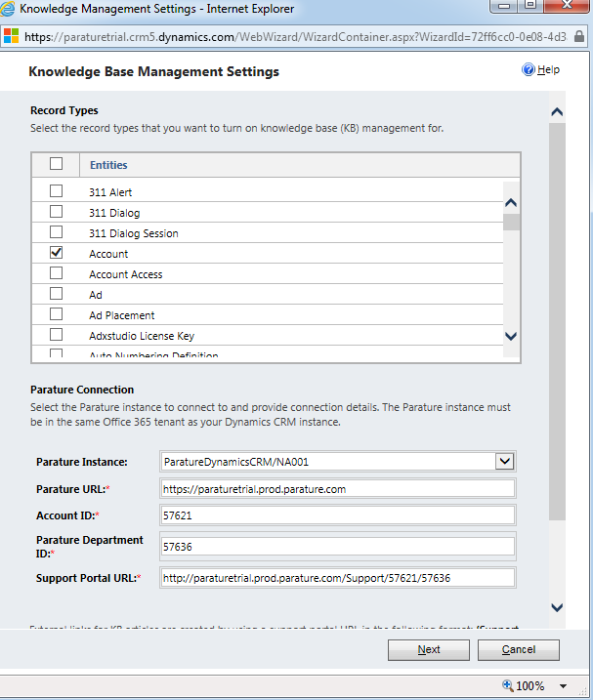Image resolution: width=593 pixels, height=700 pixels.
Task: Click the Account ID label
Action: coord(67,515)
